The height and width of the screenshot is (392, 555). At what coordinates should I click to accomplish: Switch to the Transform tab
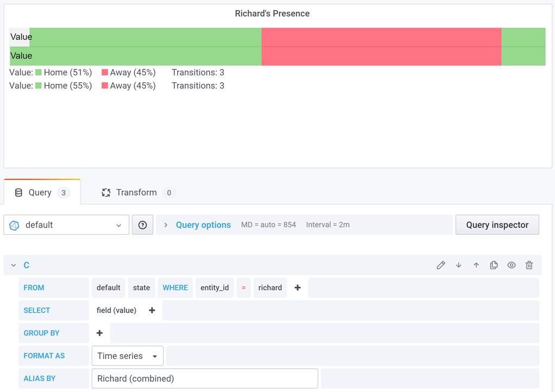(137, 192)
